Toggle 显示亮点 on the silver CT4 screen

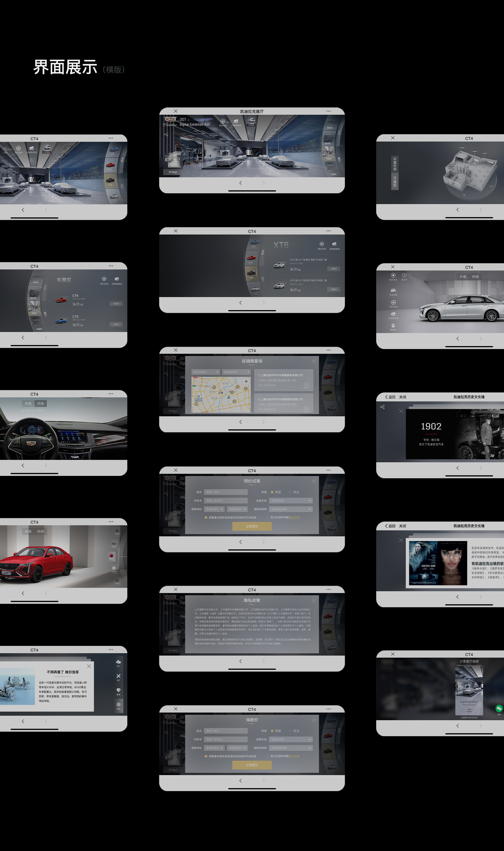393,275
